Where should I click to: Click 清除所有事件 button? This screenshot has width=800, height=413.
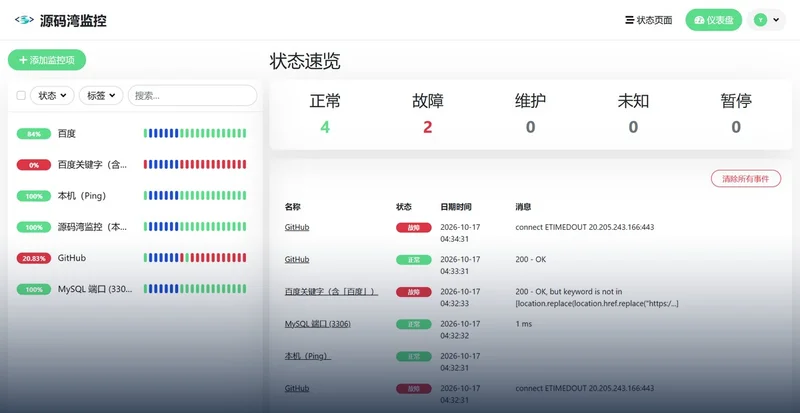745,179
